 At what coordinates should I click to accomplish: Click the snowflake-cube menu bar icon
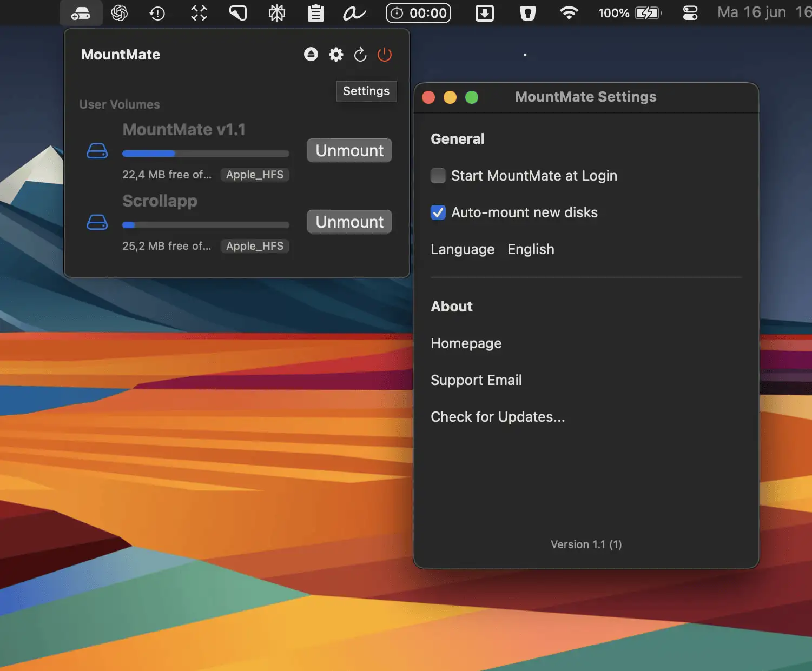[x=277, y=13]
